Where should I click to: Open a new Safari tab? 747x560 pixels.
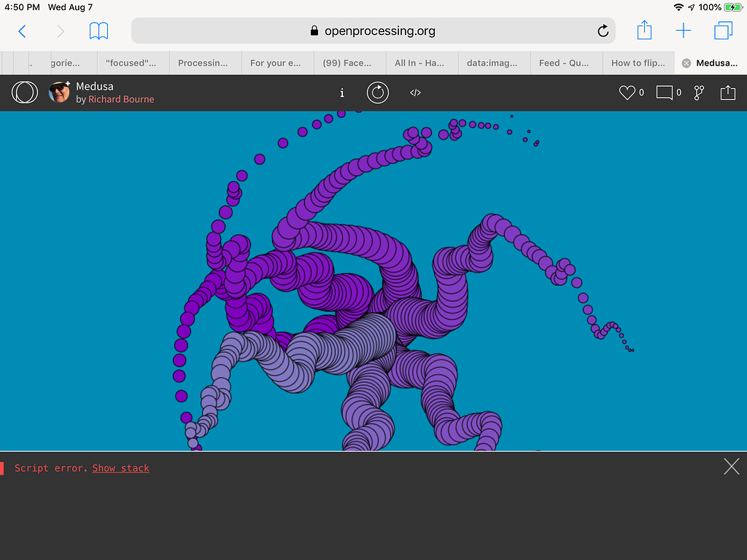[683, 31]
